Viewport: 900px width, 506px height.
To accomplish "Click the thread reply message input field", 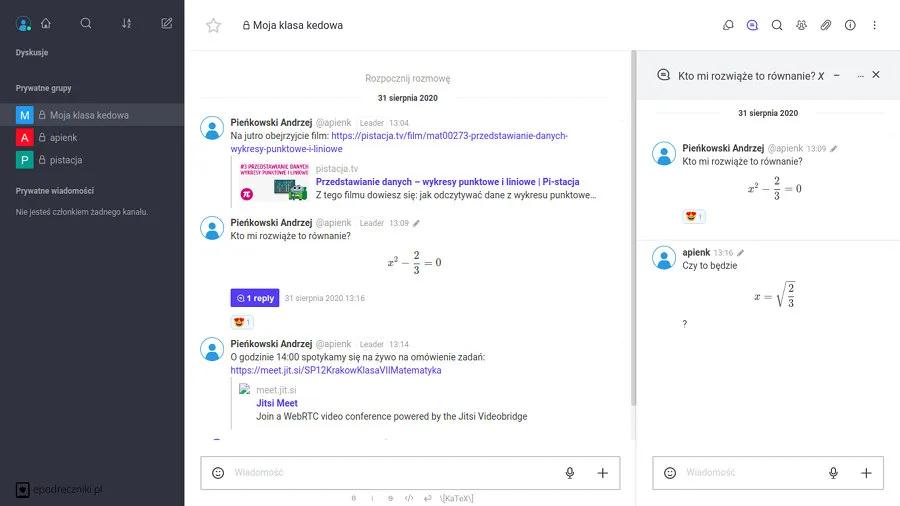I will click(x=750, y=473).
